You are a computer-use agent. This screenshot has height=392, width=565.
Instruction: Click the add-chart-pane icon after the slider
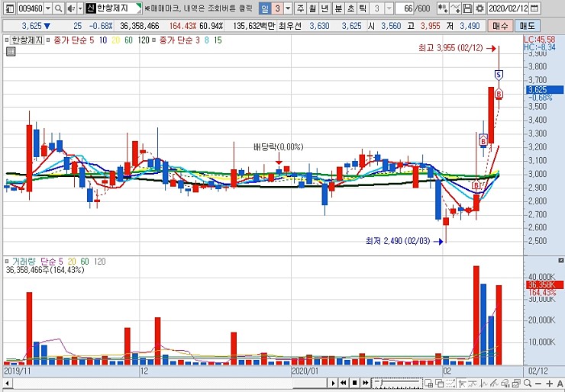coord(429,383)
